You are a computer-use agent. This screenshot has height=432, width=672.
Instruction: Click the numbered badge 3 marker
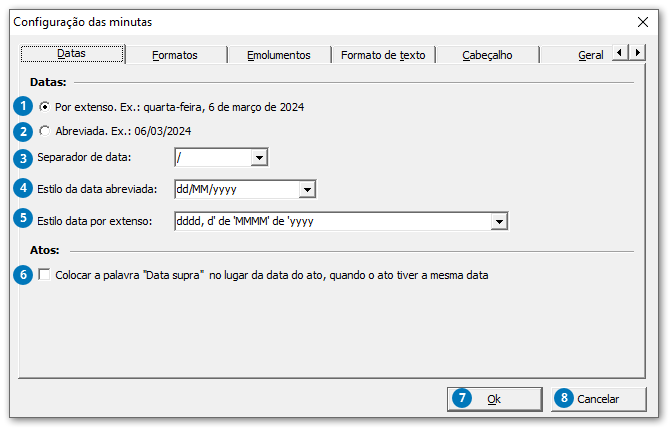22,157
